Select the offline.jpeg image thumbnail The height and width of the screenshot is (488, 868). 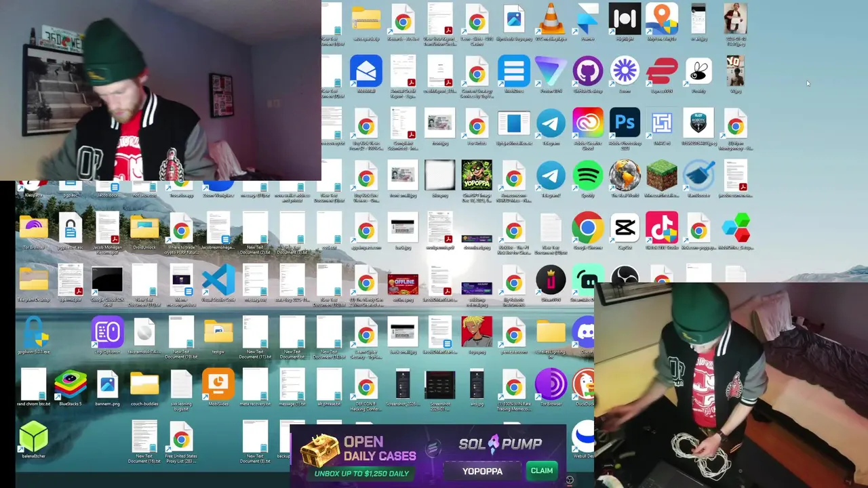[403, 284]
